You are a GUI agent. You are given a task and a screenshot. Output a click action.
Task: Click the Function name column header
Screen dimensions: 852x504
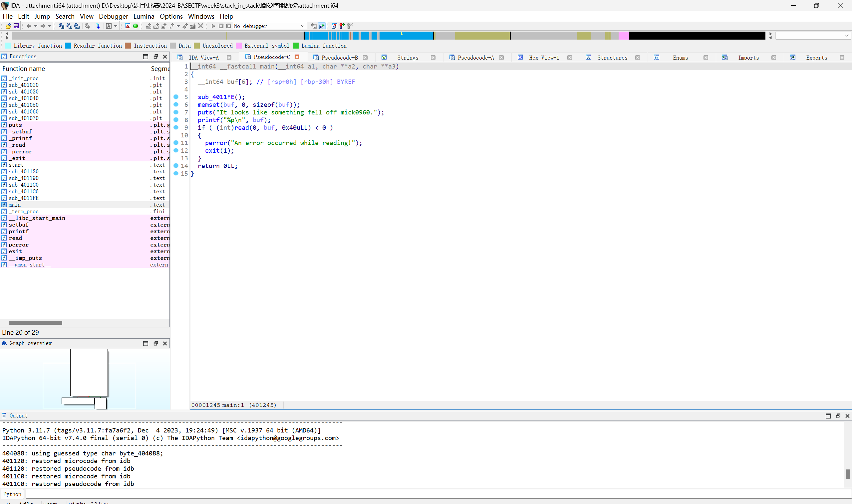pyautogui.click(x=75, y=69)
